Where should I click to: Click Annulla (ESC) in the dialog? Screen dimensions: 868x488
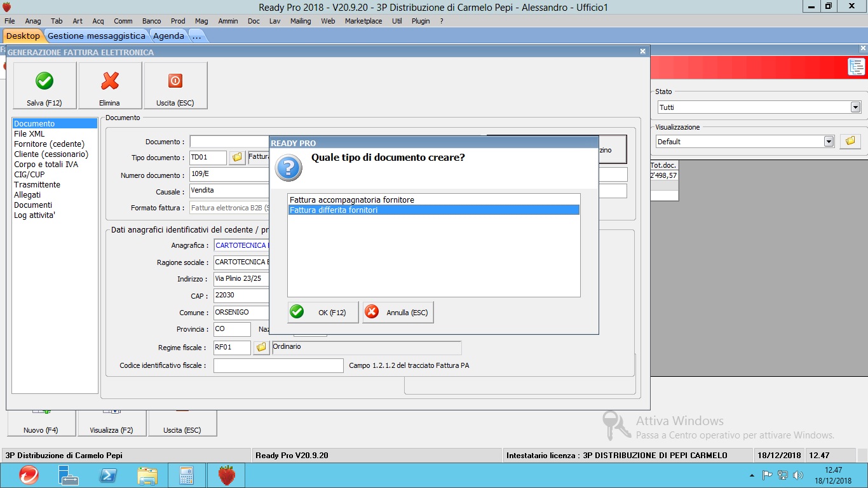(x=398, y=312)
